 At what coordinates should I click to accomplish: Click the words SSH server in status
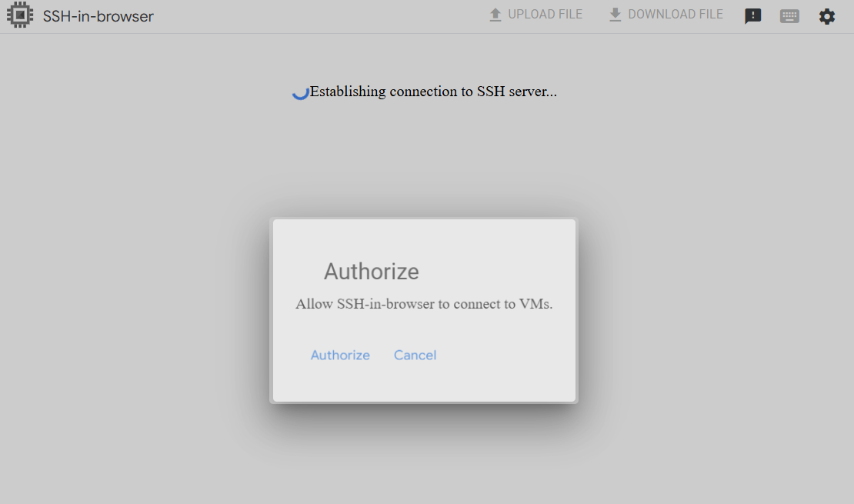pos(517,92)
